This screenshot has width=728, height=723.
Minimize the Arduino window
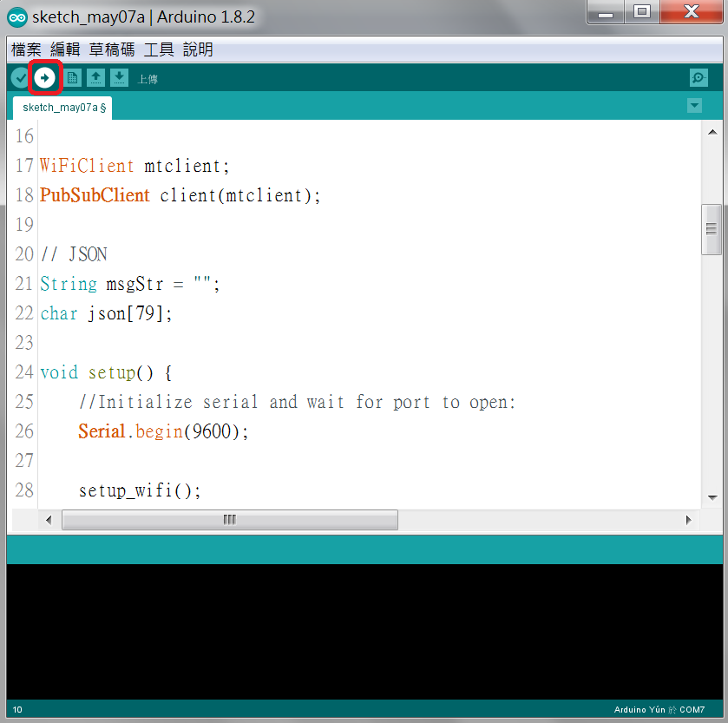pos(606,12)
